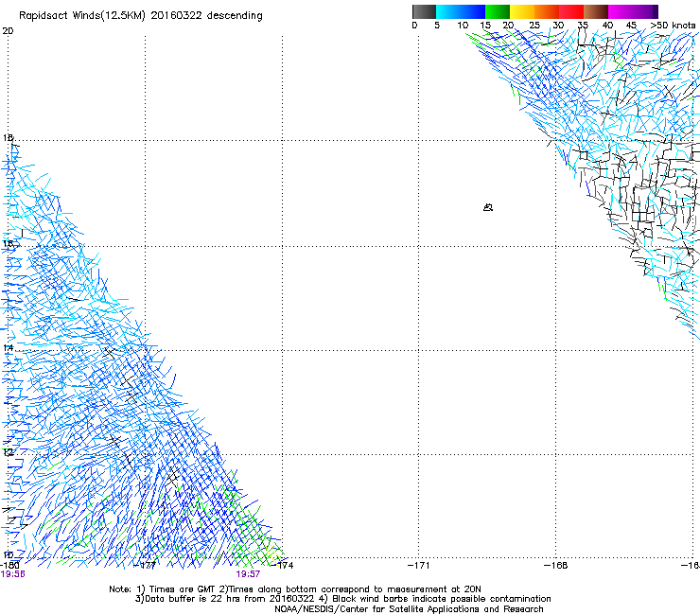Screen dimensions: 700x615
Task: Select the yellow 20-25 knots legend color
Action: coord(522,11)
